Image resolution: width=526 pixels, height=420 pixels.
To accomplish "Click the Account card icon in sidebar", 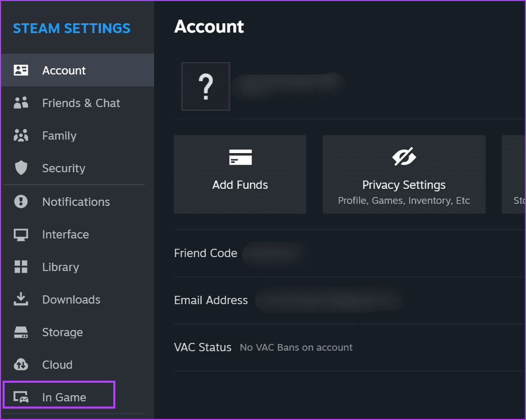I will (21, 70).
